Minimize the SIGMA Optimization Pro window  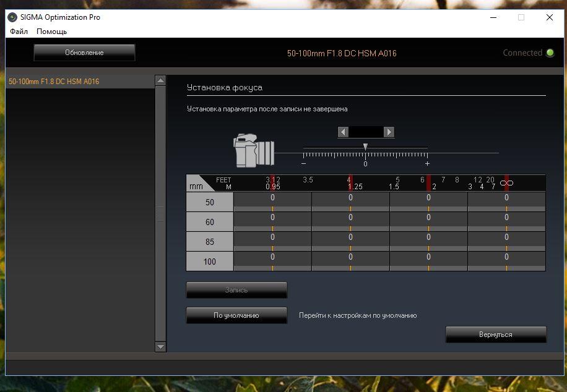click(493, 17)
